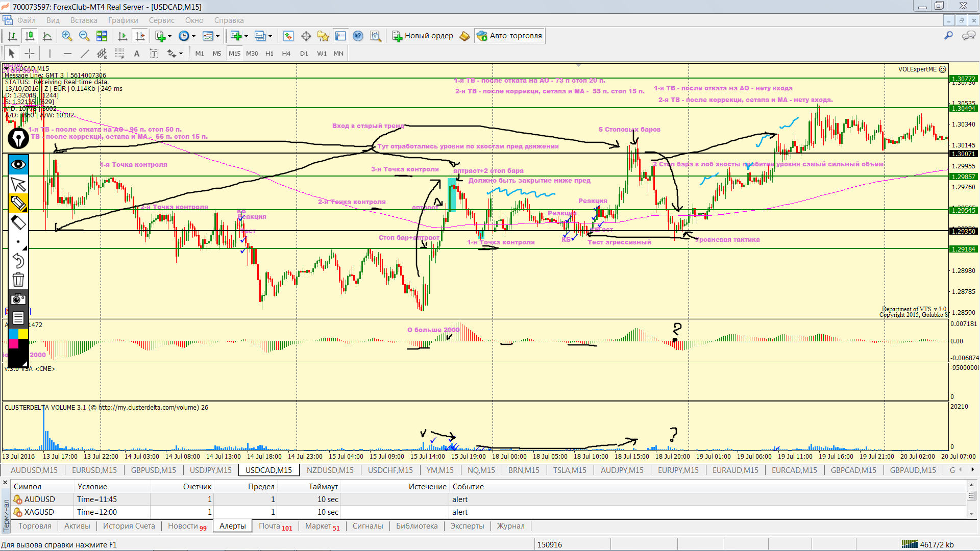Image resolution: width=980 pixels, height=551 pixels.
Task: Open profiles dropdown arrow
Action: (x=270, y=36)
